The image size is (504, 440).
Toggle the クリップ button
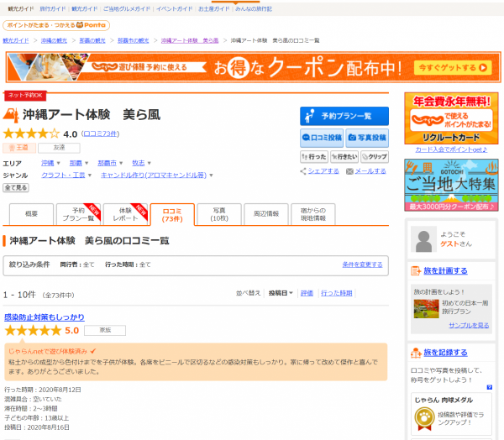(x=375, y=156)
